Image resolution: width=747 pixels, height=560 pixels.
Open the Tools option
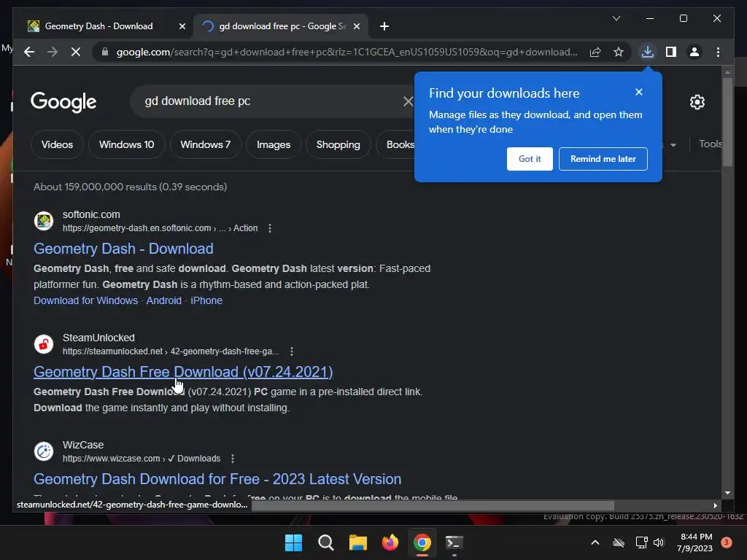click(710, 144)
